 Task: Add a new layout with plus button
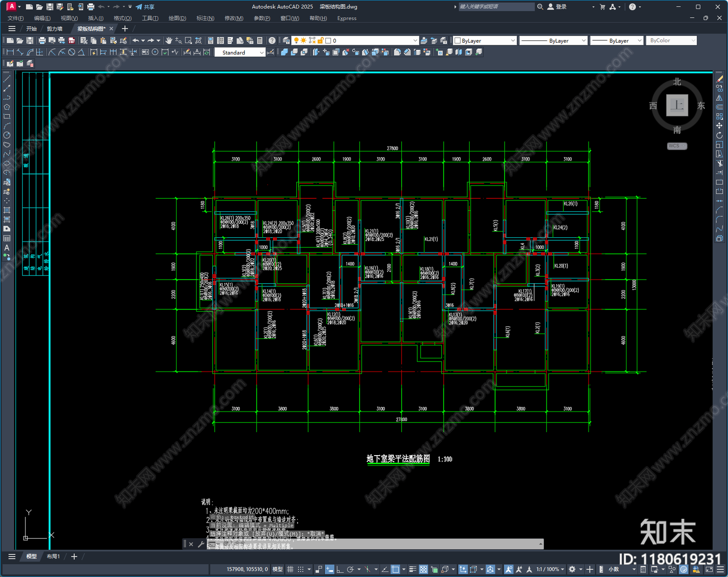(74, 556)
